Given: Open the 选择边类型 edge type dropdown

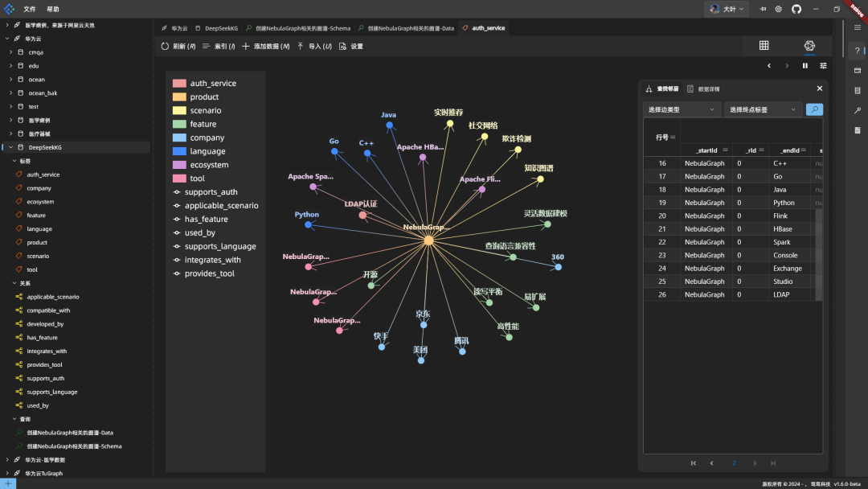Looking at the screenshot, I should (x=682, y=109).
